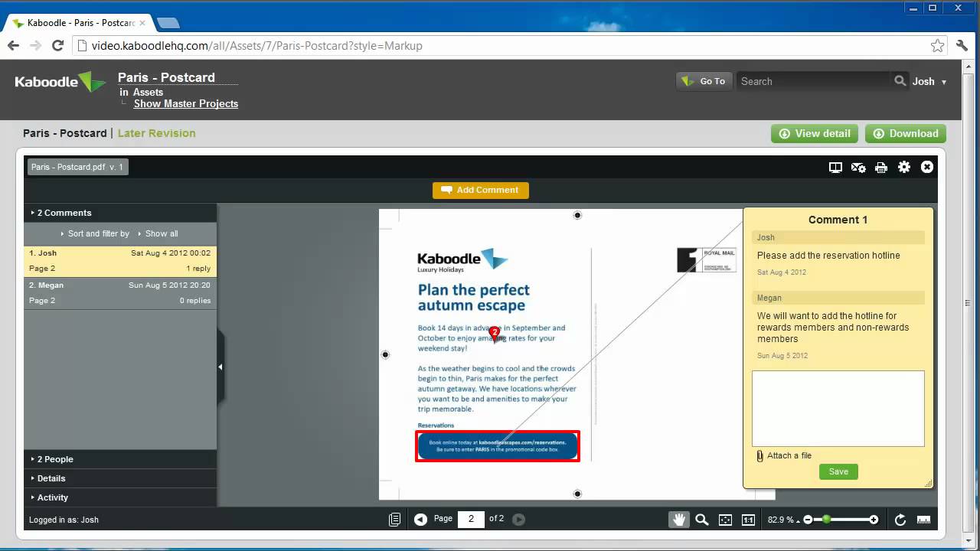980x551 pixels.
Task: Open email notification settings icon
Action: 858,167
